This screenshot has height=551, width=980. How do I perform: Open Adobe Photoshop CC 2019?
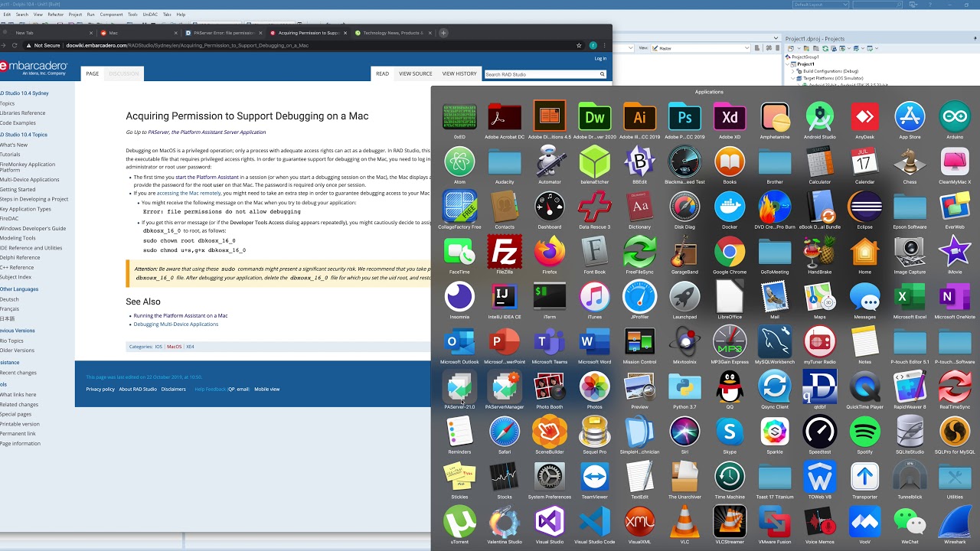[684, 117]
